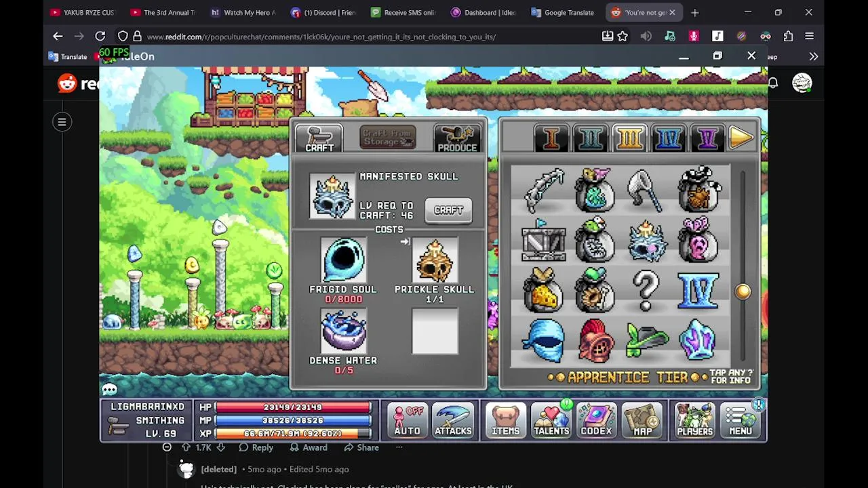Select the red gladiator helmet recipe
Viewport: 868px width, 488px height.
(595, 341)
